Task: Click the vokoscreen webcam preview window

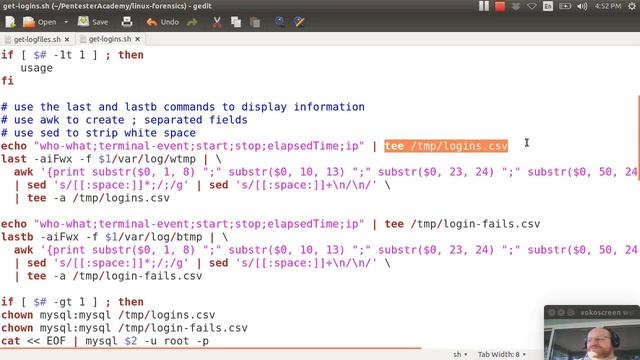Action: [592, 340]
